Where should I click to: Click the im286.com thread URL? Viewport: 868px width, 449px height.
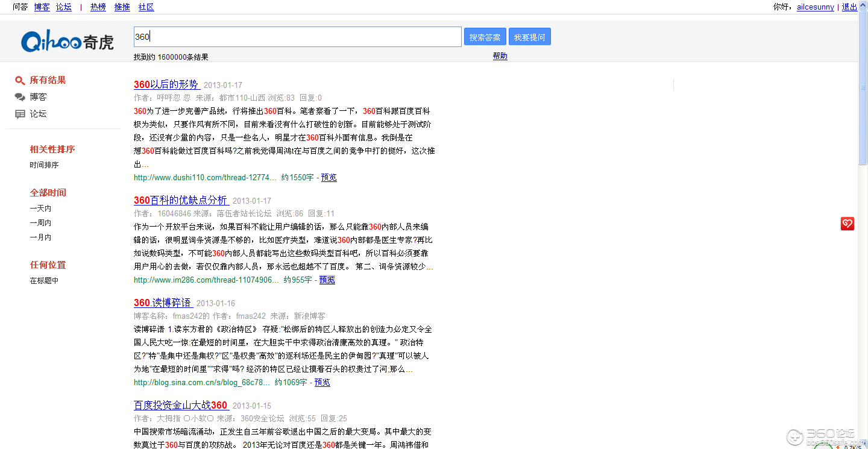point(207,280)
